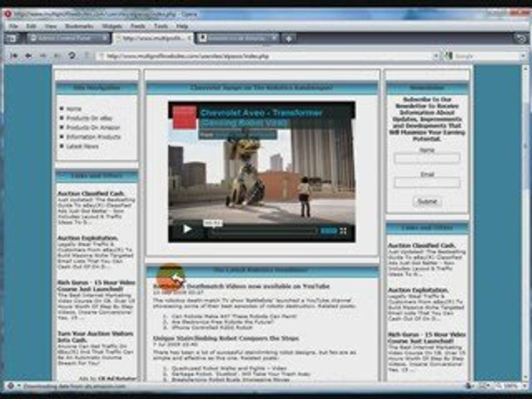Adjust the video volume bars
532x399 pixels.
(329, 232)
